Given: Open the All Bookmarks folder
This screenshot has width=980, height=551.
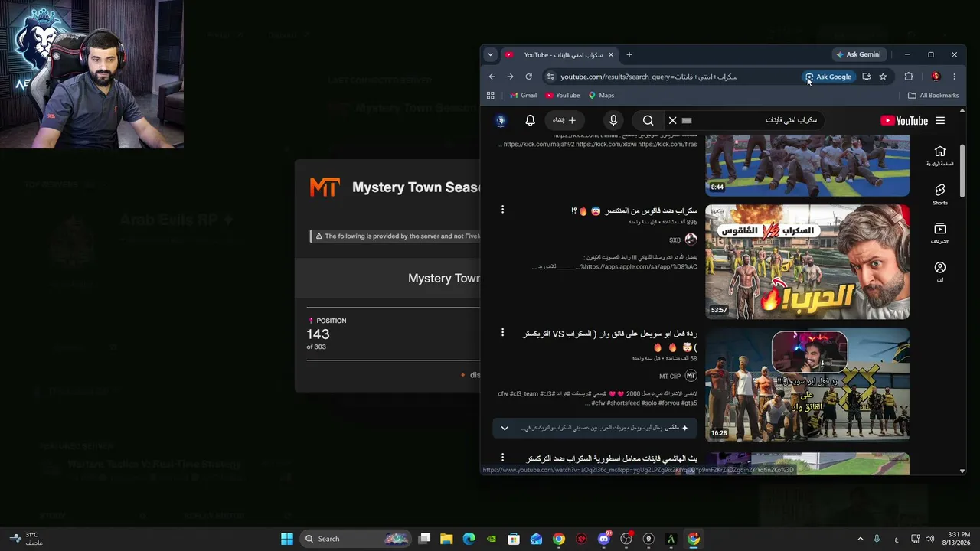Looking at the screenshot, I should pos(933,96).
